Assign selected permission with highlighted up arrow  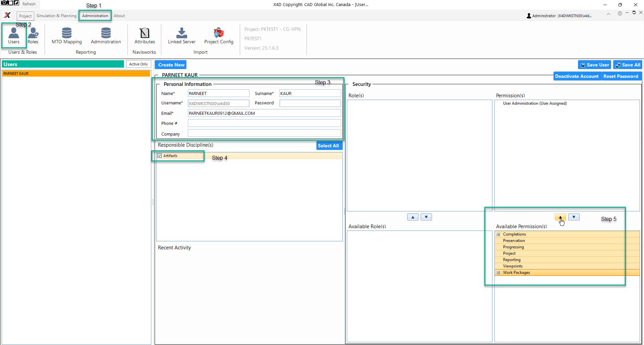(560, 217)
